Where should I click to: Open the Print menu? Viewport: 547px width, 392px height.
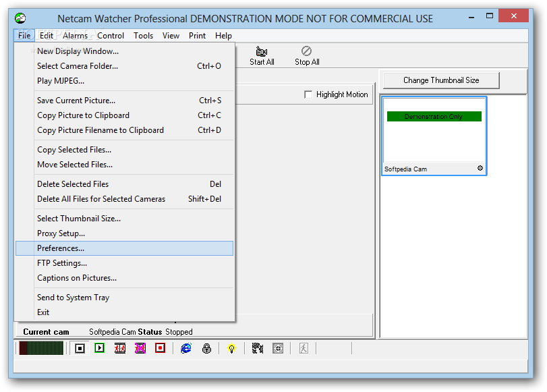pos(198,36)
